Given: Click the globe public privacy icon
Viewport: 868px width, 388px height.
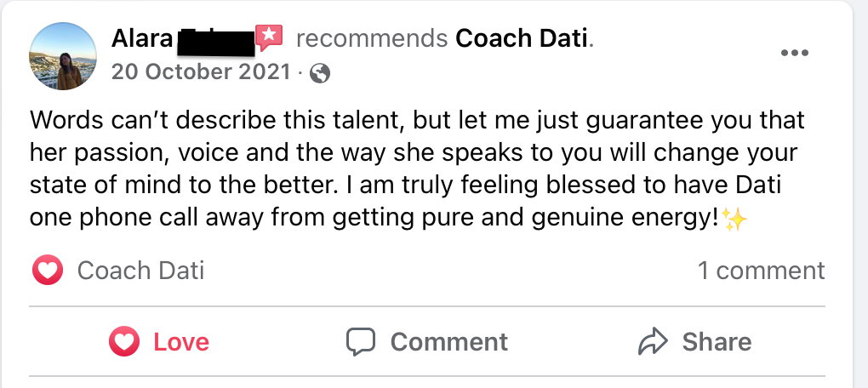Looking at the screenshot, I should point(320,73).
